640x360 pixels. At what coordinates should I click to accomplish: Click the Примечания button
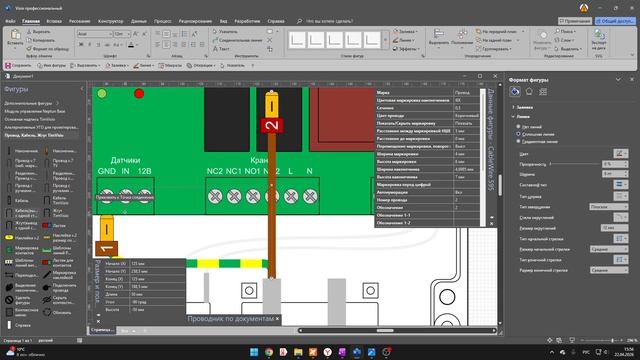[575, 21]
